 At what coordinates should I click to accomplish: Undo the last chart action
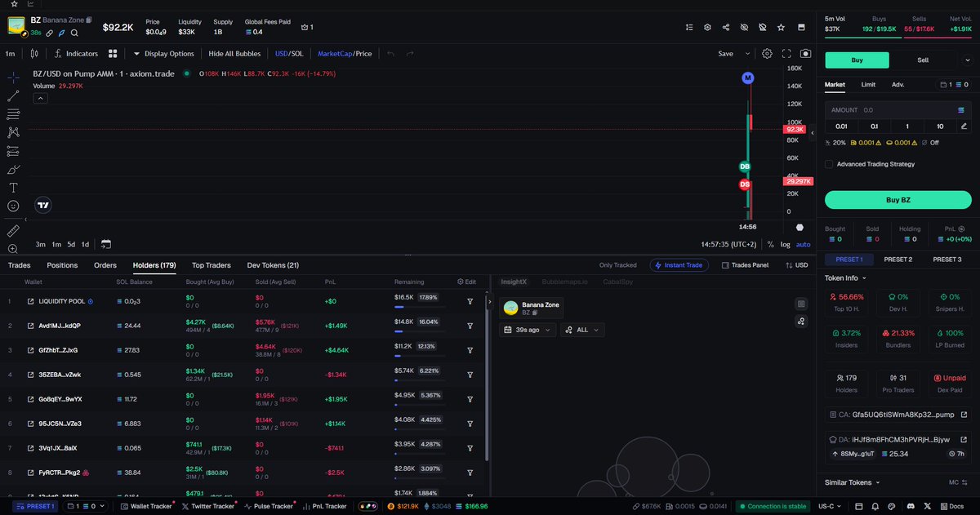pyautogui.click(x=390, y=54)
